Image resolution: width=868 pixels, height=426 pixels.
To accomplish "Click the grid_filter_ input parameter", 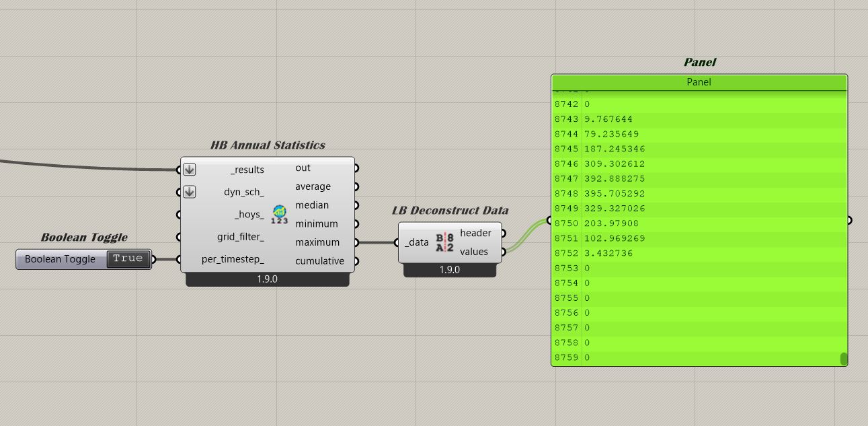I will [x=240, y=237].
